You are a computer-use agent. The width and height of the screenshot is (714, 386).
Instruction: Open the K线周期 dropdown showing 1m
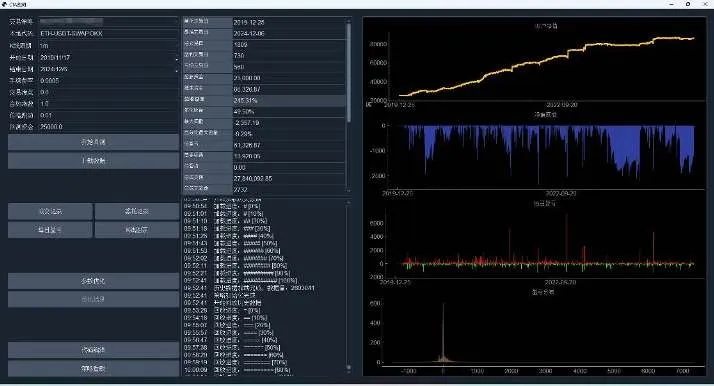[108, 46]
